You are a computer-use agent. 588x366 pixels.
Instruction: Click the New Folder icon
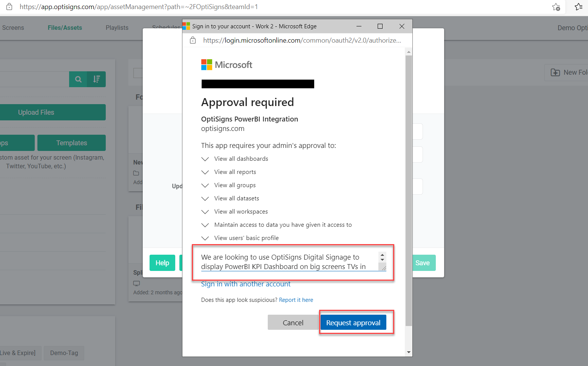[x=555, y=72]
